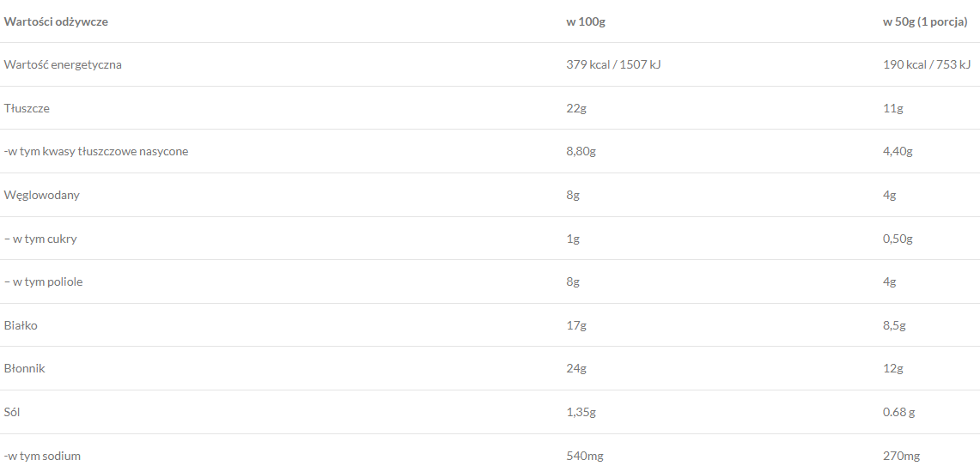Image resolution: width=980 pixels, height=472 pixels.
Task: Click the 540mg sodium value
Action: 585,456
